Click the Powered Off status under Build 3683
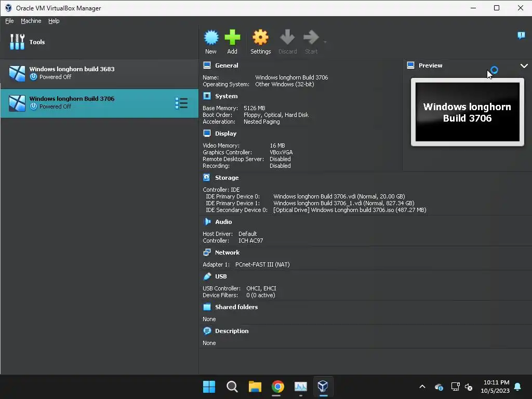The width and height of the screenshot is (532, 399). [x=55, y=77]
